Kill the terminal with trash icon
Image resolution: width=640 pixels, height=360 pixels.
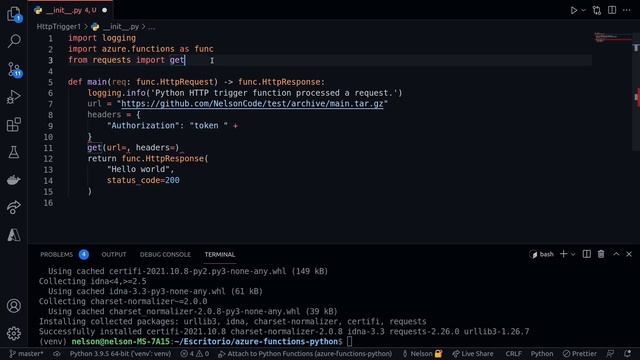point(601,254)
